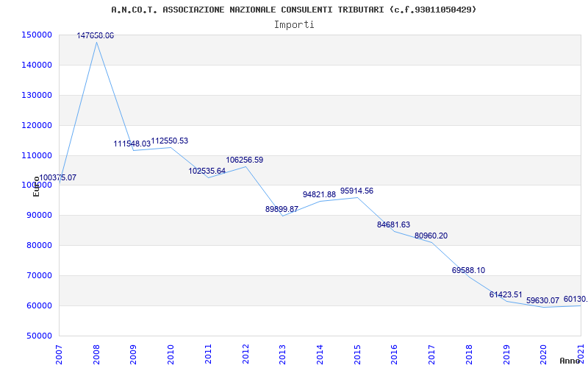Select data label 106256.59
This screenshot has height=368, width=588.
[245, 160]
